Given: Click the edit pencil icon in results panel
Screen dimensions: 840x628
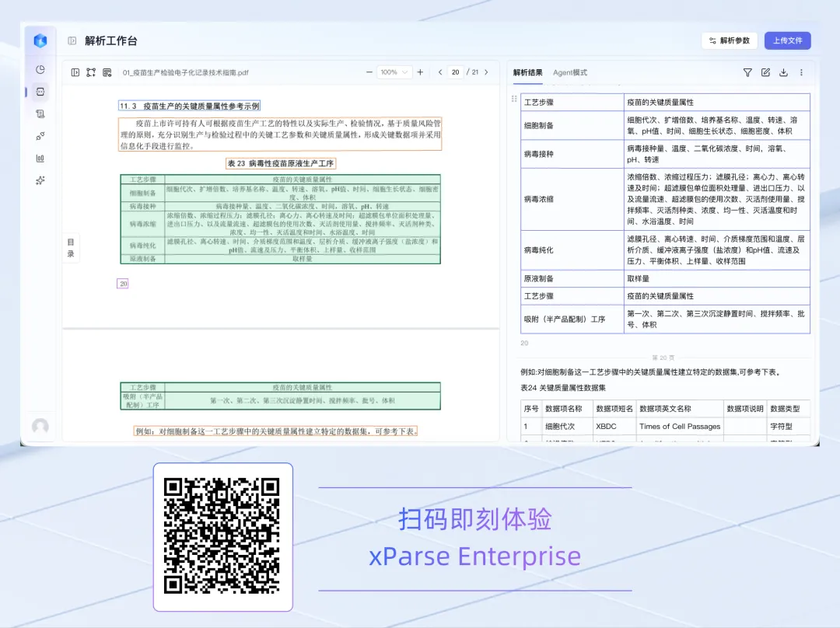Looking at the screenshot, I should click(765, 72).
